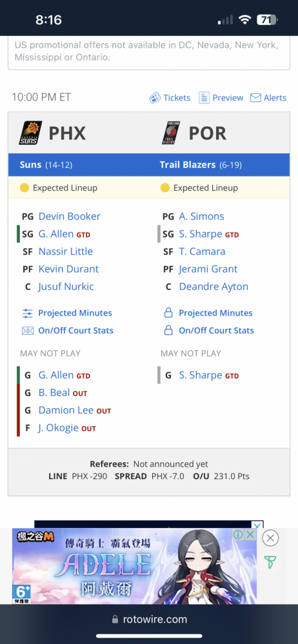Open Blazers On/Off Court Stats link
The width and height of the screenshot is (298, 644).
[x=216, y=330]
